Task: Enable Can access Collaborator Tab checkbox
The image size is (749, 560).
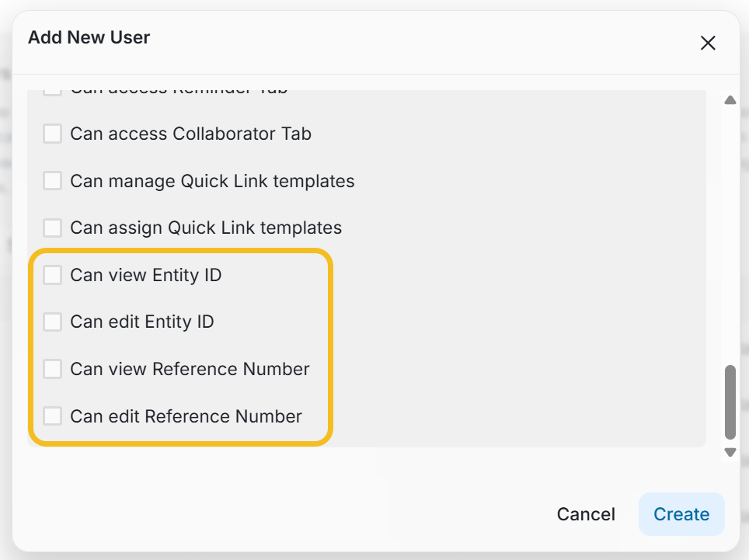Action: 53,134
